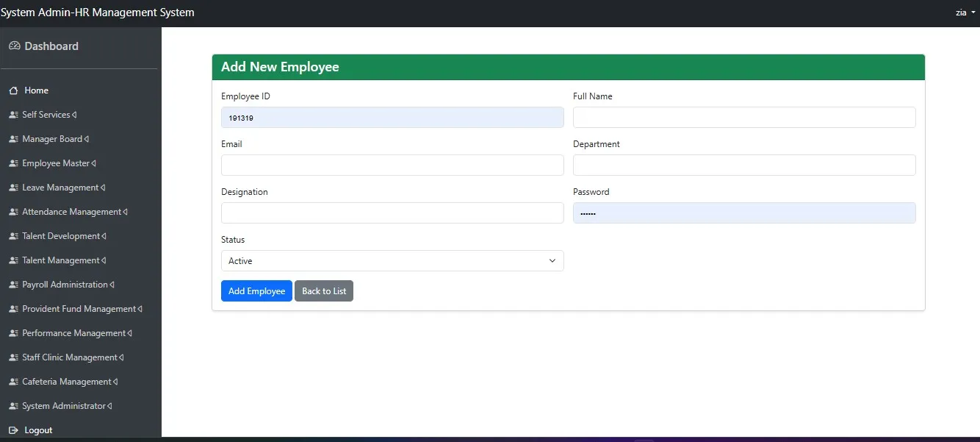
Task: Select the Payroll Administration menu item
Action: click(x=65, y=285)
